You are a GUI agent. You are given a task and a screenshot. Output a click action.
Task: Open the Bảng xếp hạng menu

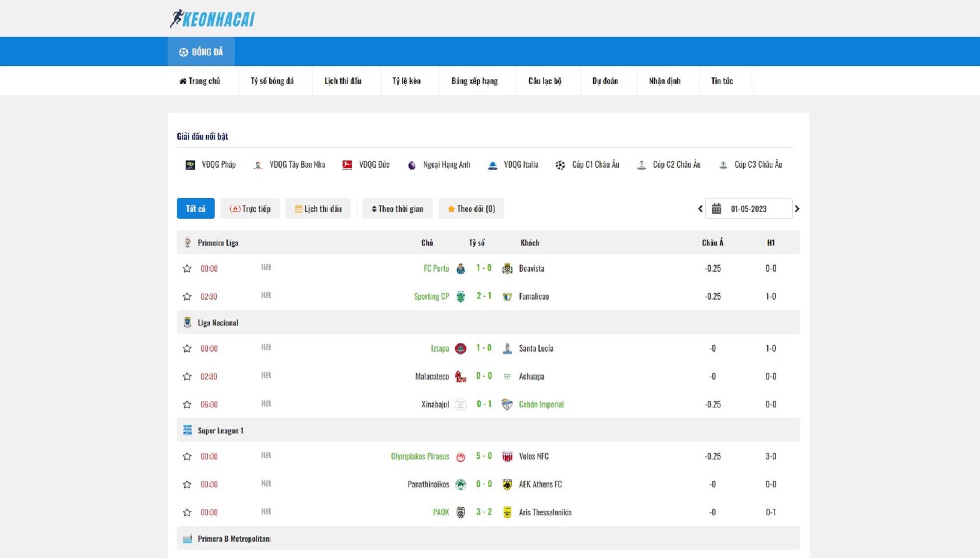(x=474, y=81)
